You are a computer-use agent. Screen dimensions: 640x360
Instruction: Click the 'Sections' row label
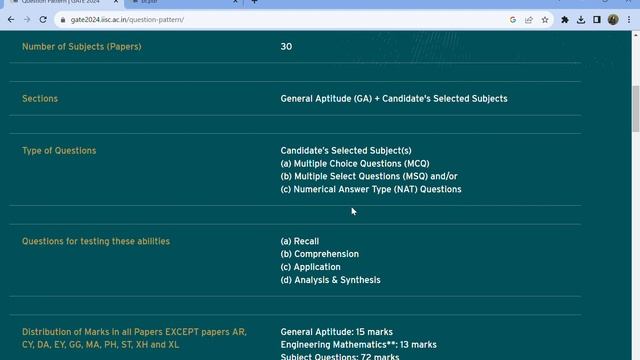[x=40, y=98]
